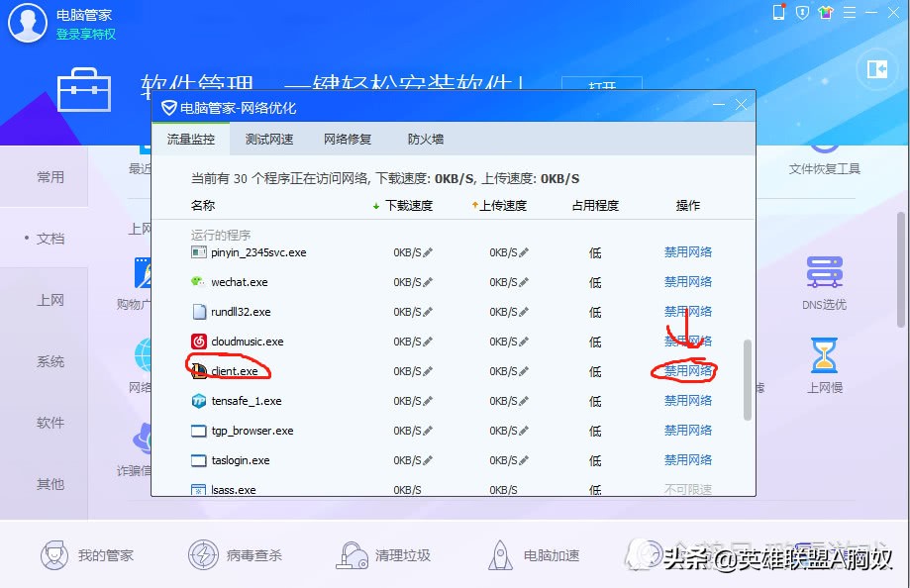910x588 pixels.
Task: Select 电脑加速 speedup icon
Action: (499, 555)
